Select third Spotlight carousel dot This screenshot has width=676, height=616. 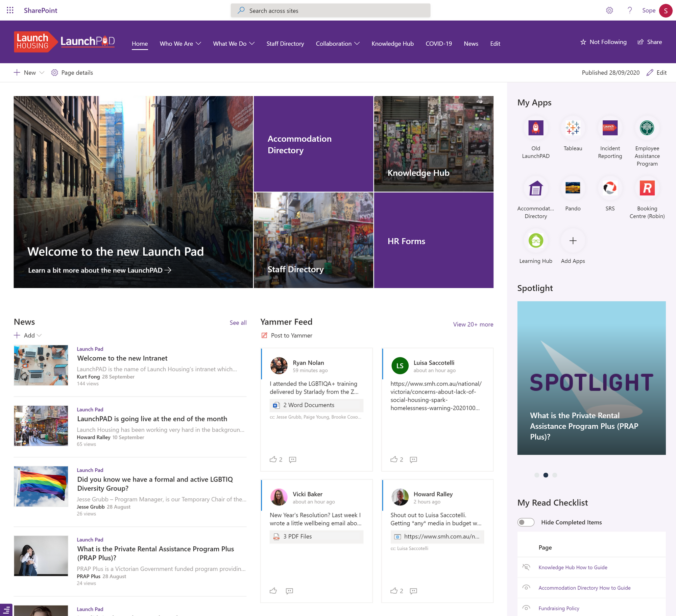point(555,475)
